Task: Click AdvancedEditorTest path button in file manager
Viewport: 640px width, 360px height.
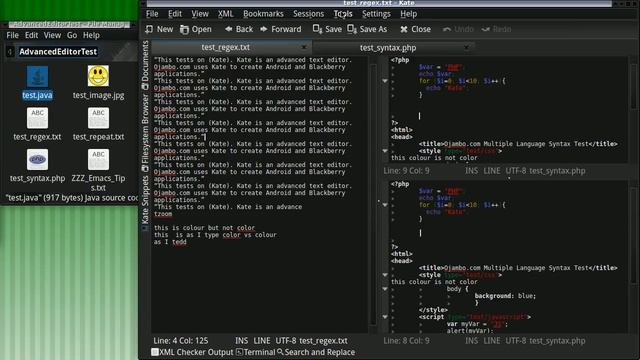Action: (x=58, y=51)
